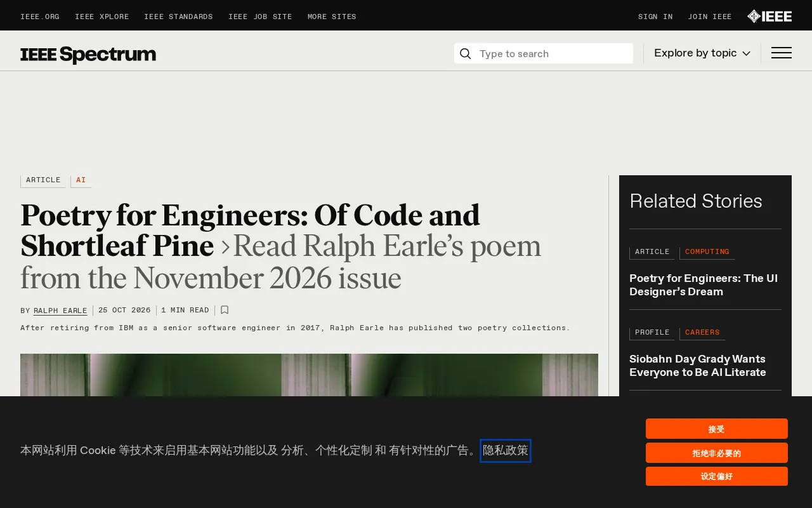Open the hamburger menu icon
Image resolution: width=812 pixels, height=508 pixels.
click(x=781, y=53)
